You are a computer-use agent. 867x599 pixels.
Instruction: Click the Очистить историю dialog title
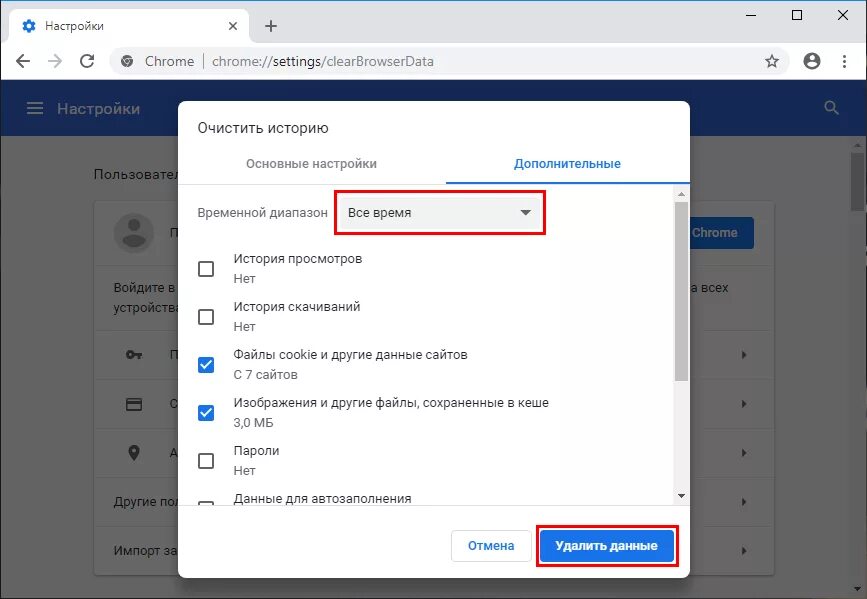(x=263, y=128)
